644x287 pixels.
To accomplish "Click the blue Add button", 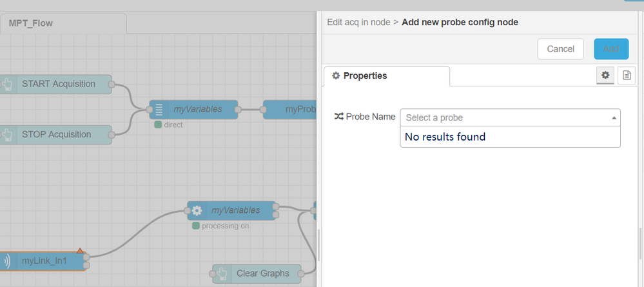I will click(611, 49).
